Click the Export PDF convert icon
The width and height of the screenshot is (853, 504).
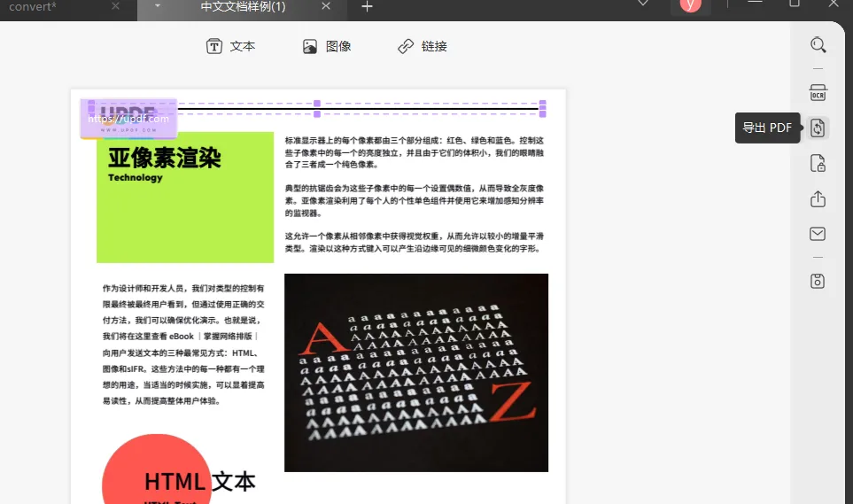coord(817,128)
